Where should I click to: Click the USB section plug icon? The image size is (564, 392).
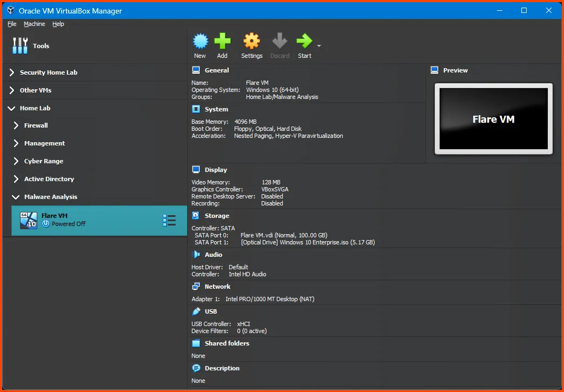pyautogui.click(x=196, y=311)
